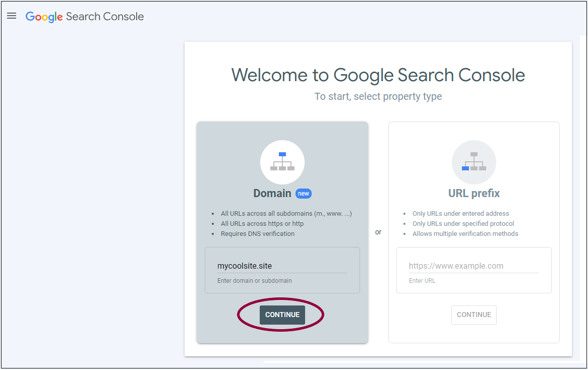Click "All URLs across https or http" text

(x=262, y=224)
